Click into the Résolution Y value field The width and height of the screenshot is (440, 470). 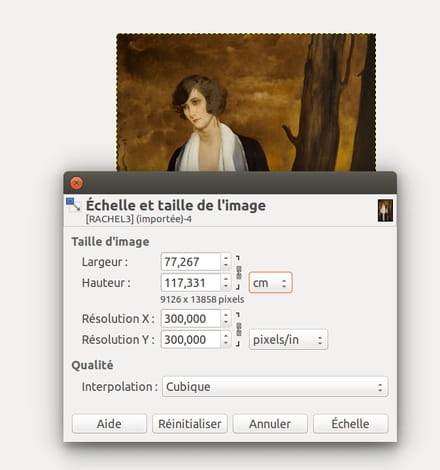point(191,339)
